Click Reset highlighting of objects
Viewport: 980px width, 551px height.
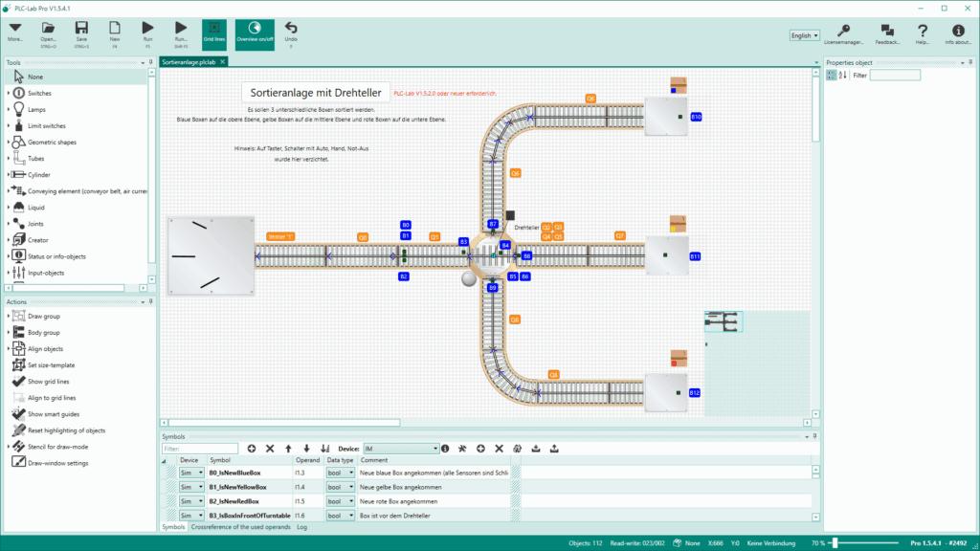tap(66, 430)
